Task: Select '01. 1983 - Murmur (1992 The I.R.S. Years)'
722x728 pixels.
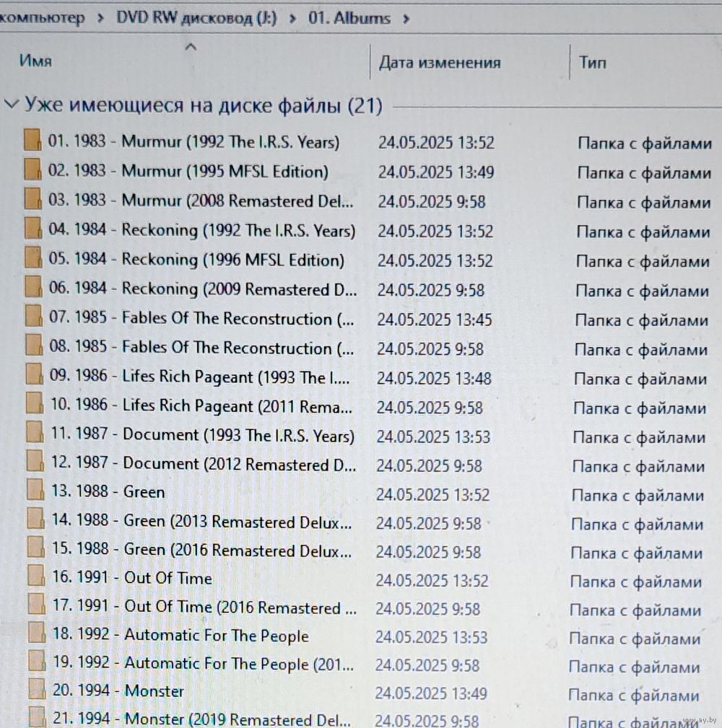Action: 193,141
